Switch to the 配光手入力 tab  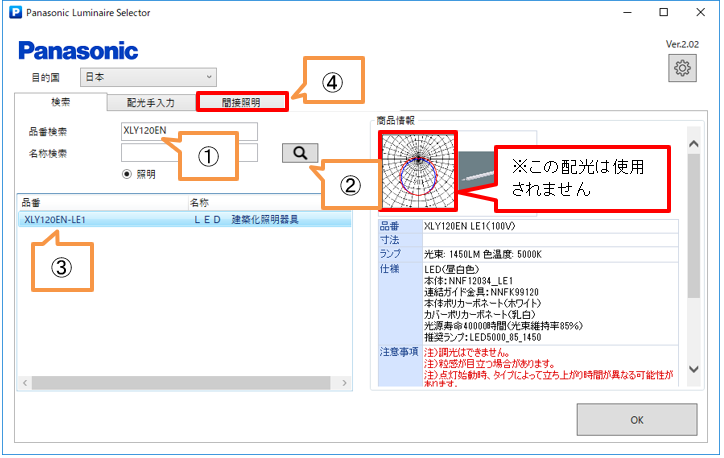click(x=151, y=102)
